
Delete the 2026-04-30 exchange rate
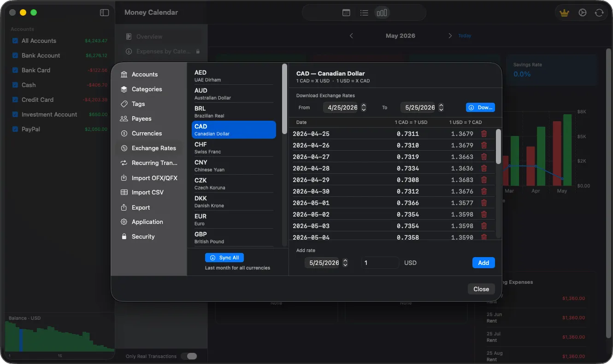(x=484, y=191)
